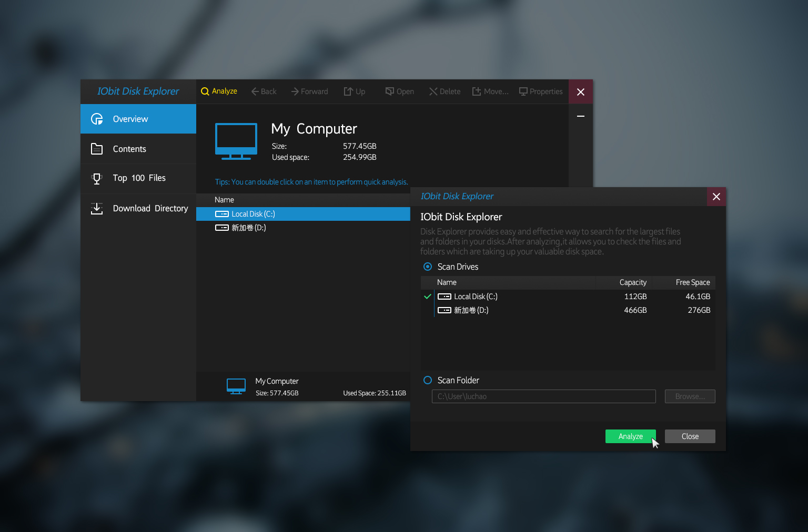Click the Properties toolbar button

[541, 91]
